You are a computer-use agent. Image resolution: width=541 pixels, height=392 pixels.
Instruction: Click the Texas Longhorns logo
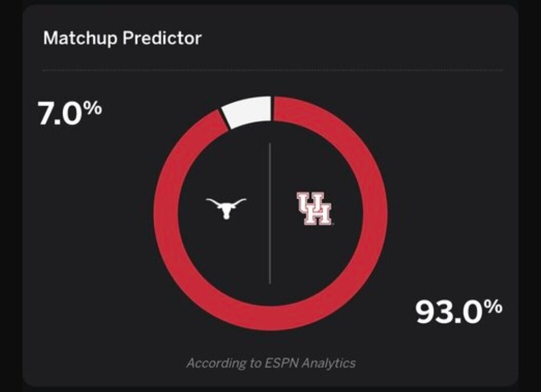[x=226, y=208]
